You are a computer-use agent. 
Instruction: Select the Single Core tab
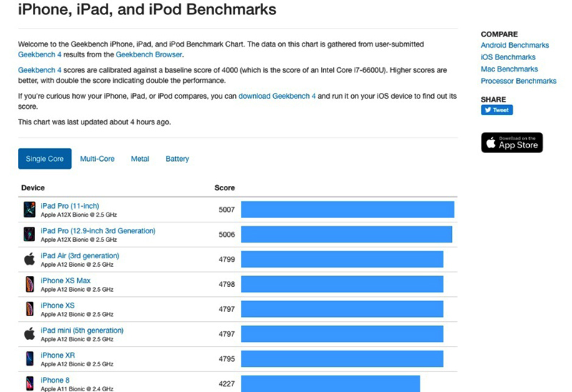tap(44, 159)
